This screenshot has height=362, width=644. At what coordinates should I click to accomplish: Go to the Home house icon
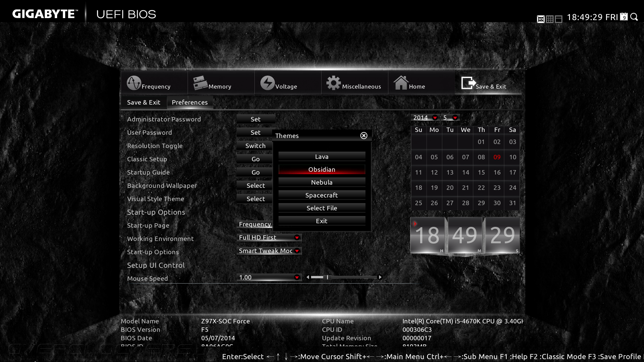pyautogui.click(x=401, y=82)
